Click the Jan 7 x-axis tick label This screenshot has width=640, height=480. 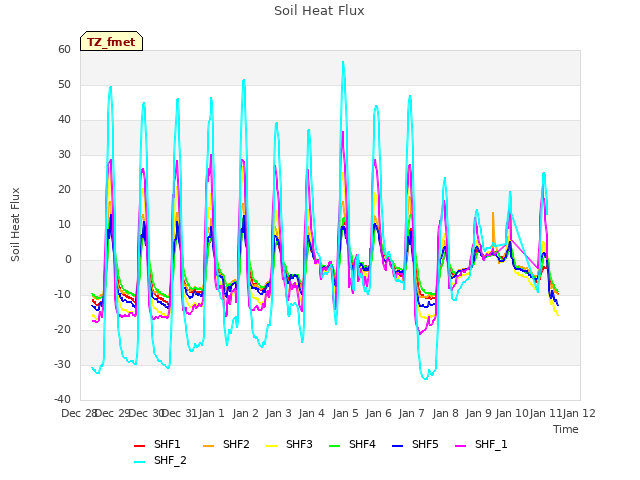[x=412, y=413]
